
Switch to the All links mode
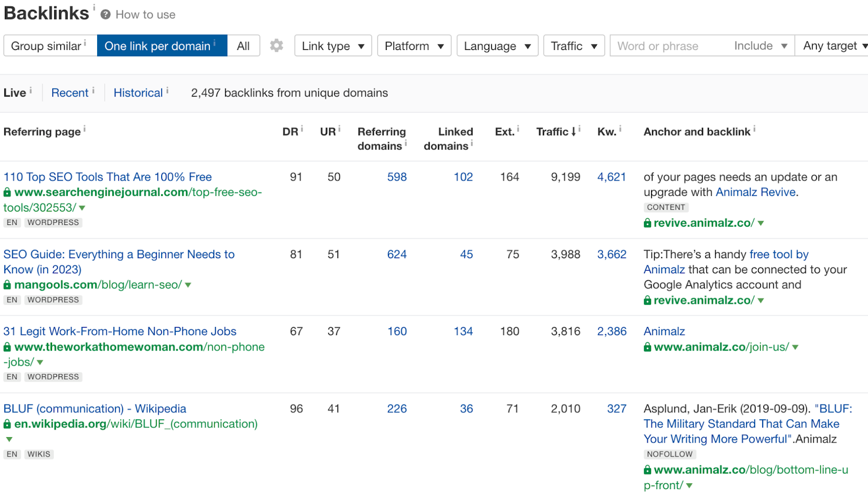point(243,46)
